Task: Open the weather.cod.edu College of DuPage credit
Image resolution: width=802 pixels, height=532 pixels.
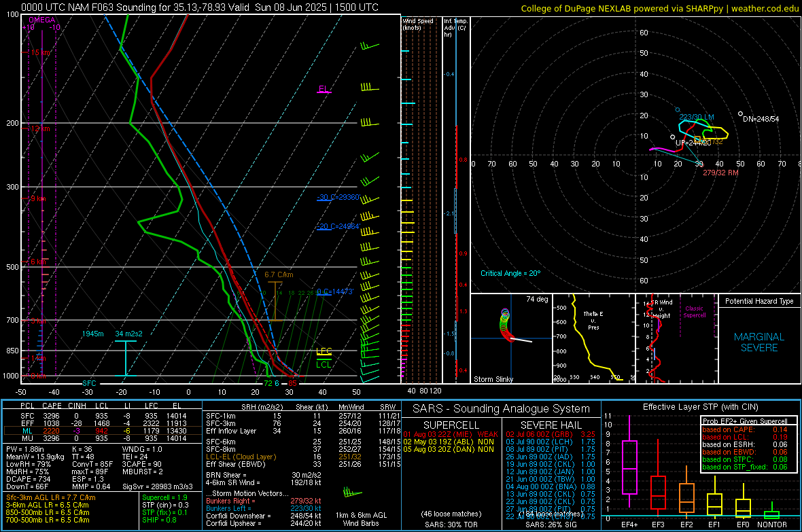Action: coord(659,9)
